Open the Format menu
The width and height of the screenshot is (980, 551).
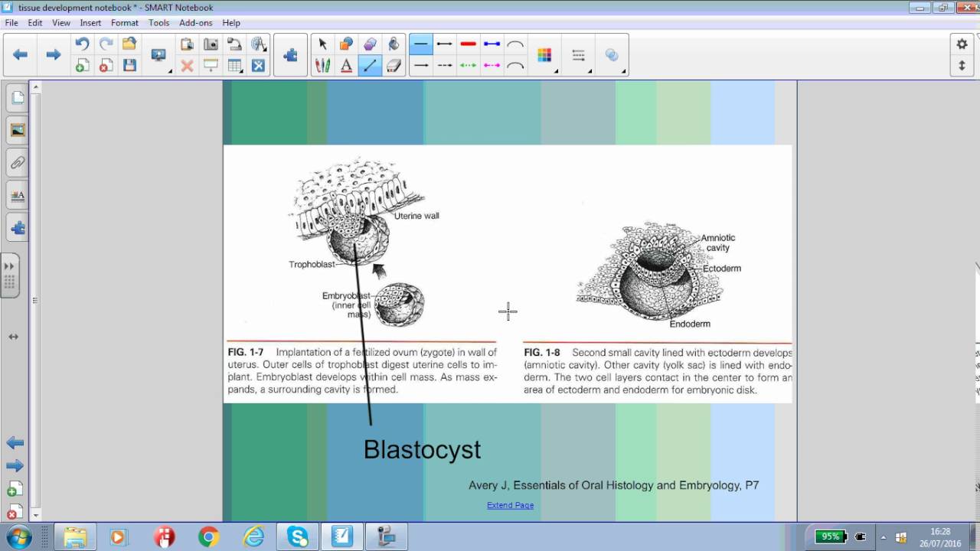pos(125,23)
